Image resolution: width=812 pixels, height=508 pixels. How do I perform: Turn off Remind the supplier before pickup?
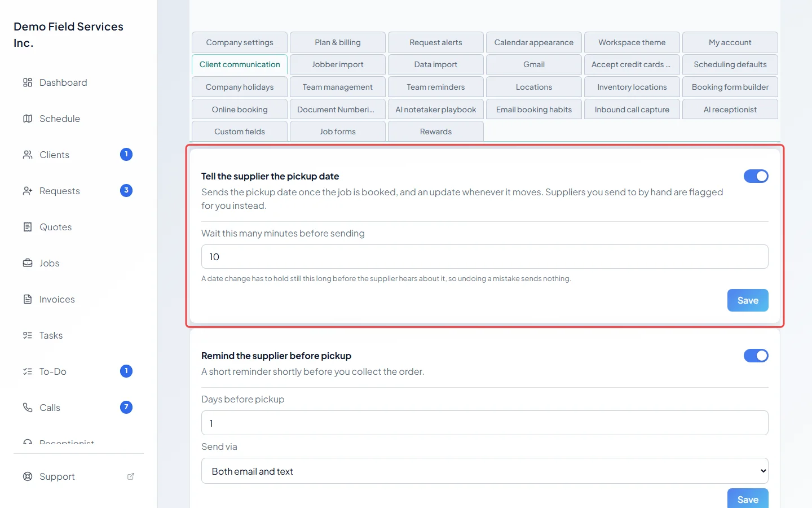tap(756, 356)
